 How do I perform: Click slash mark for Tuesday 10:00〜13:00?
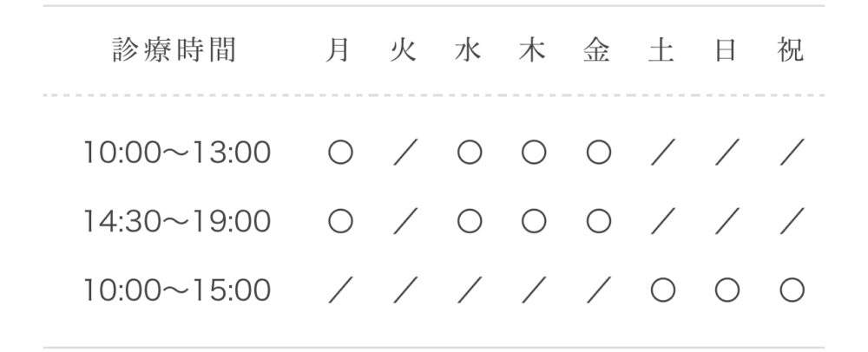(x=405, y=152)
